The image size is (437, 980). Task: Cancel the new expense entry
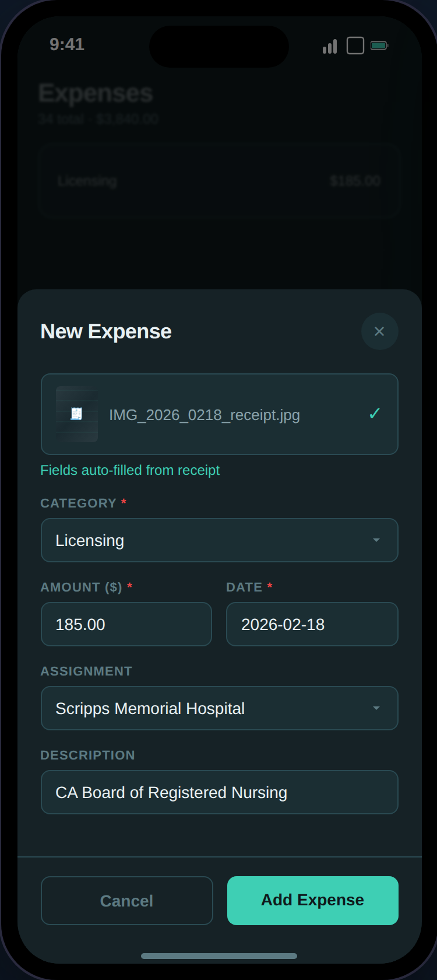point(126,900)
